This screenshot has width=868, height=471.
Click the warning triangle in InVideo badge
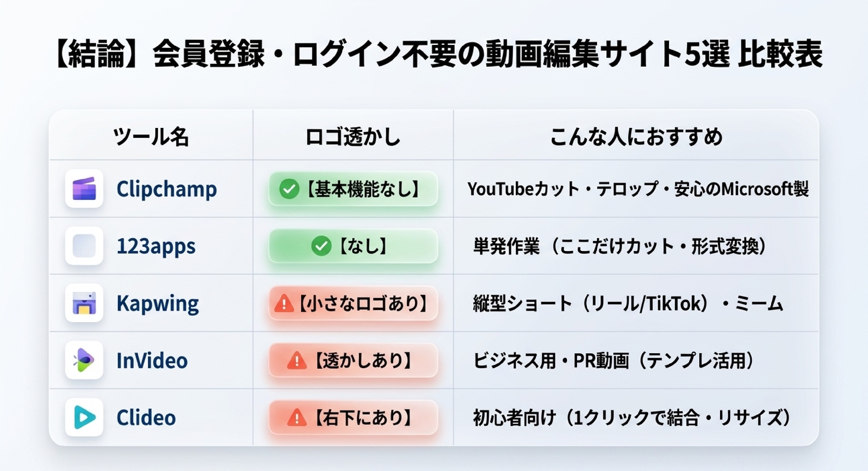pyautogui.click(x=297, y=360)
